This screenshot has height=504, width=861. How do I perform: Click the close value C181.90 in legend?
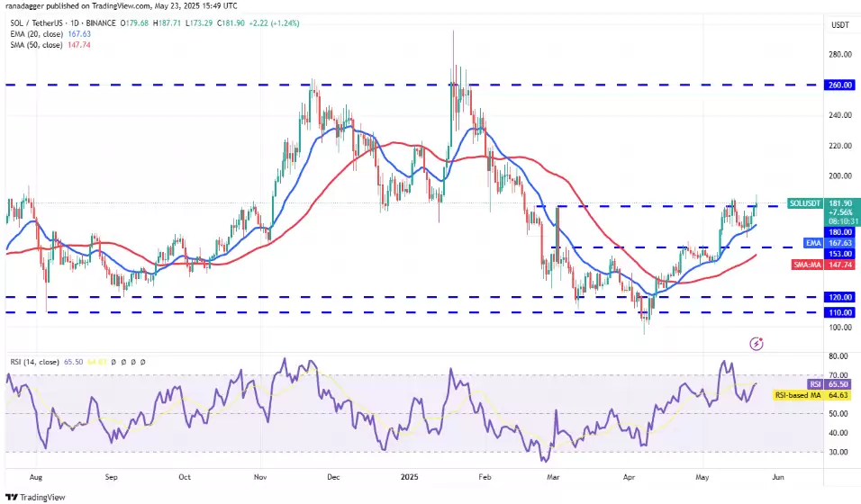tap(231, 23)
